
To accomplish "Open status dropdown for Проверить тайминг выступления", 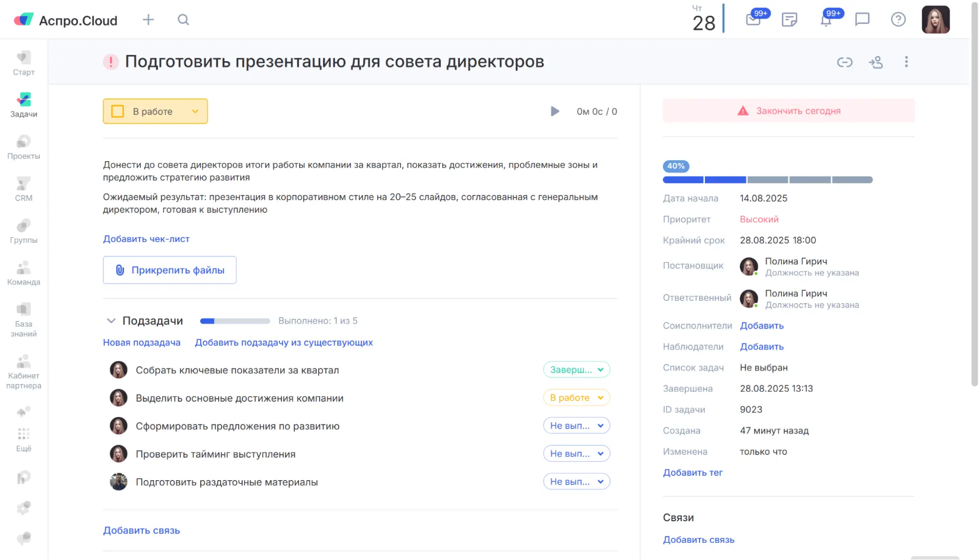I will point(576,454).
